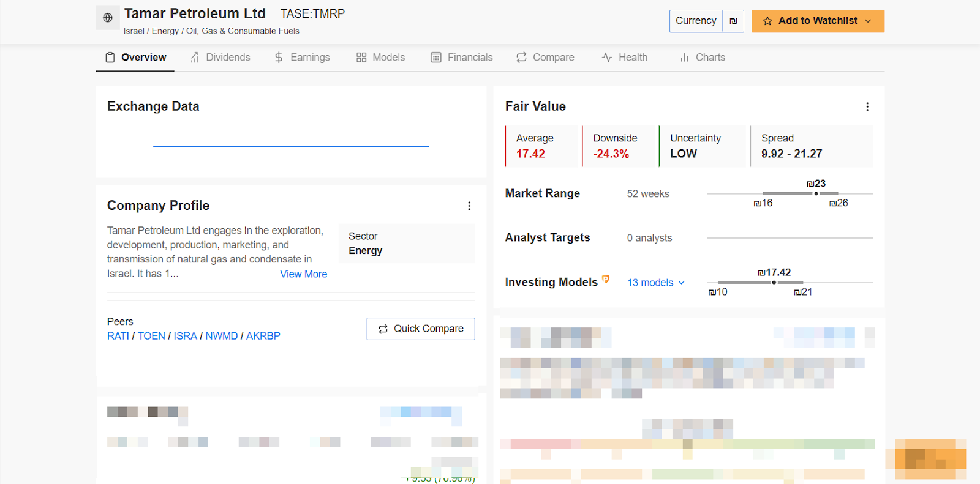Image resolution: width=980 pixels, height=484 pixels.
Task: Click the Quick Compare button
Action: (421, 329)
